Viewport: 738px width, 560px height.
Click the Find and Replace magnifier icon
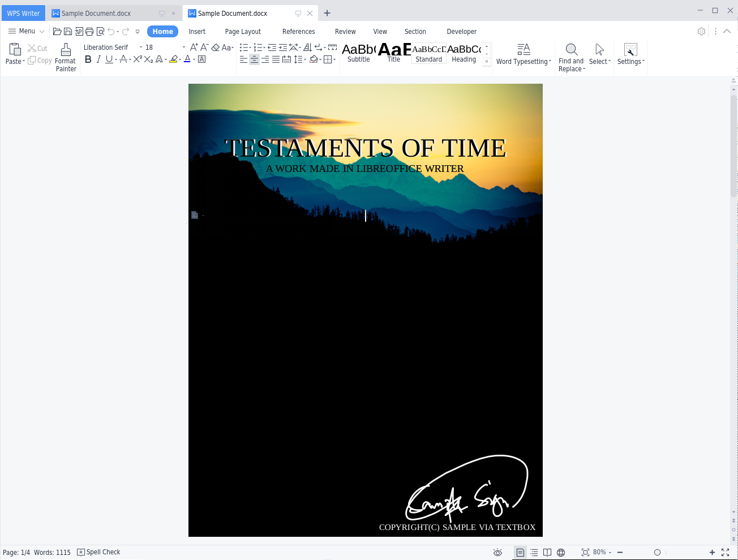[x=572, y=50]
